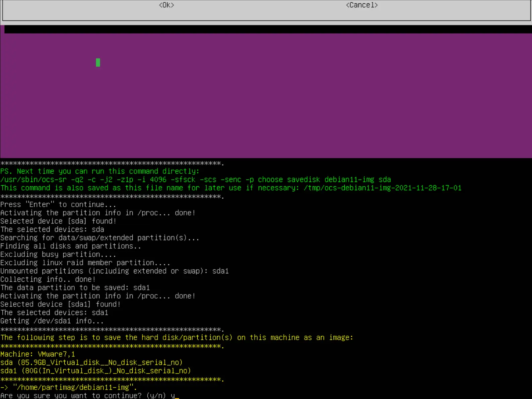Click the /tmp/ocs-debian11-img file path

382,188
